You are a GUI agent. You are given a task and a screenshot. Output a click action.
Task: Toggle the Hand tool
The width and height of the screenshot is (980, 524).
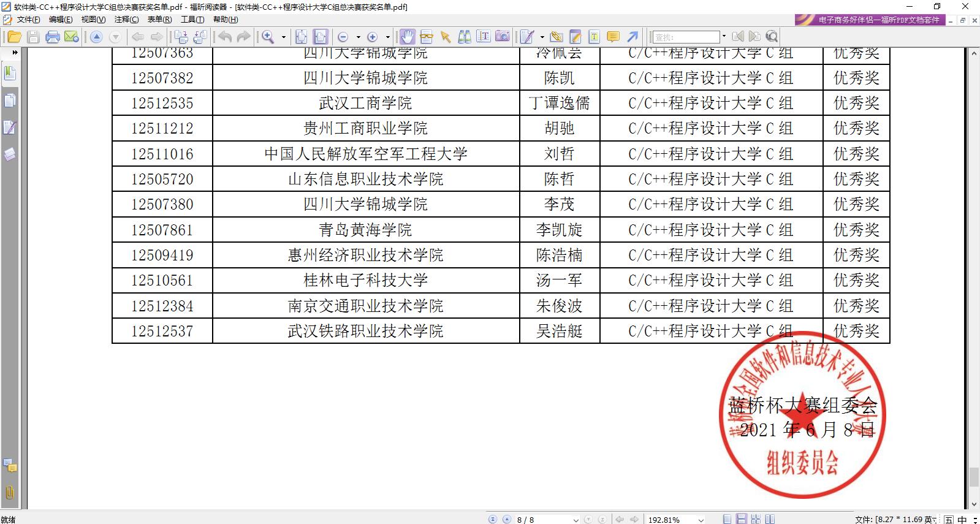pyautogui.click(x=408, y=37)
